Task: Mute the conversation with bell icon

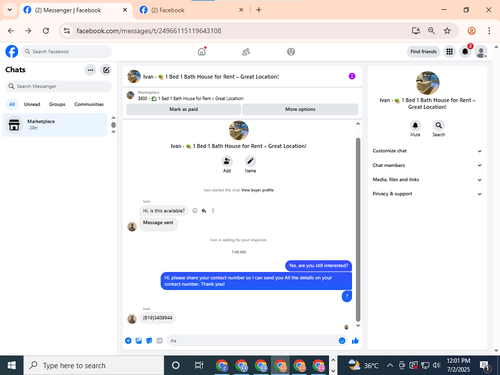Action: 415,125
